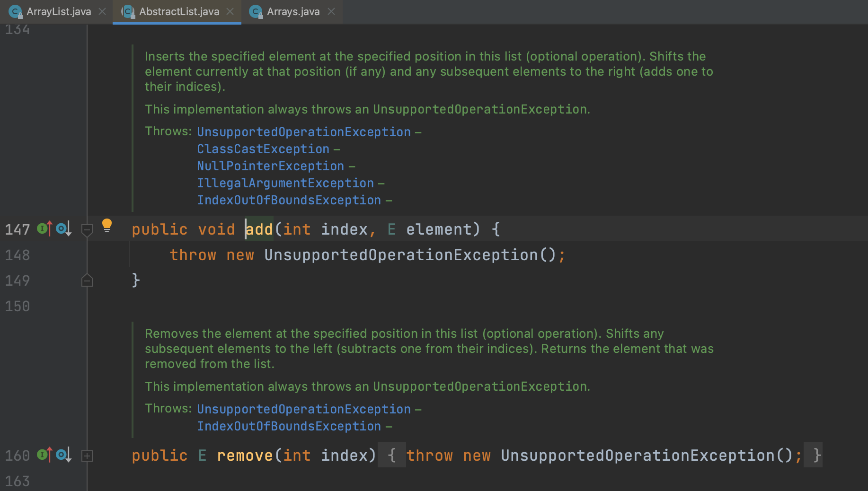Click line number 148 in the gutter

click(x=18, y=255)
